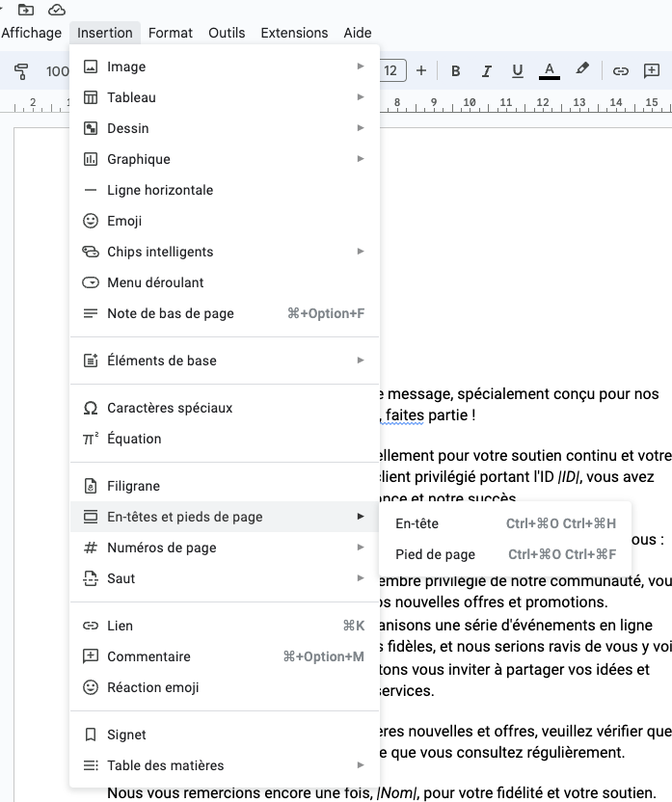Click the cloud save status icon

pos(57,10)
